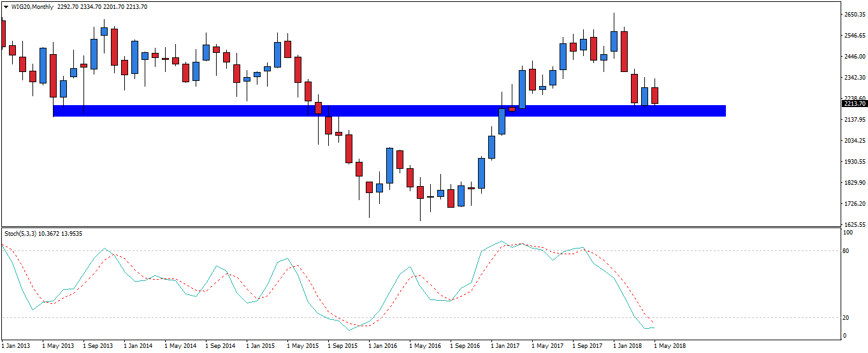Click the 1 Jan 2017 date label

[506, 346]
